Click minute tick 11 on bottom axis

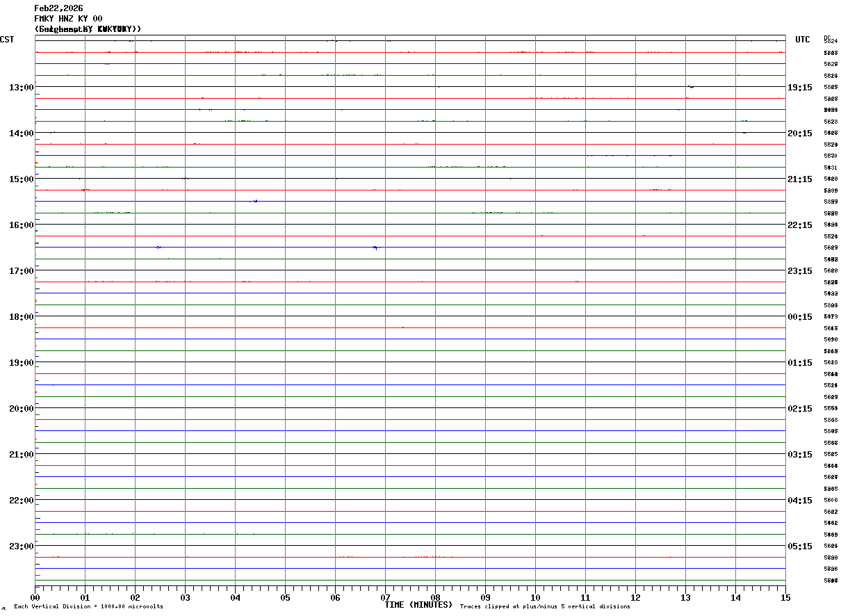(x=585, y=597)
